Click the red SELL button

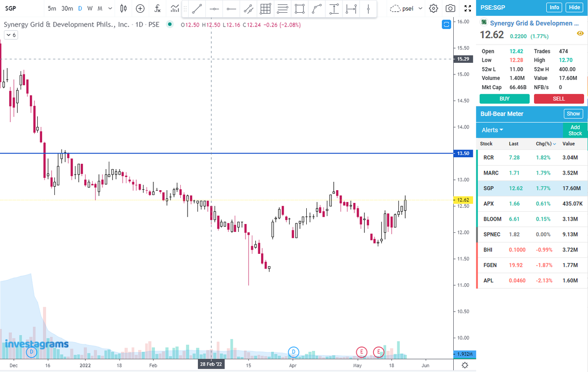click(559, 99)
